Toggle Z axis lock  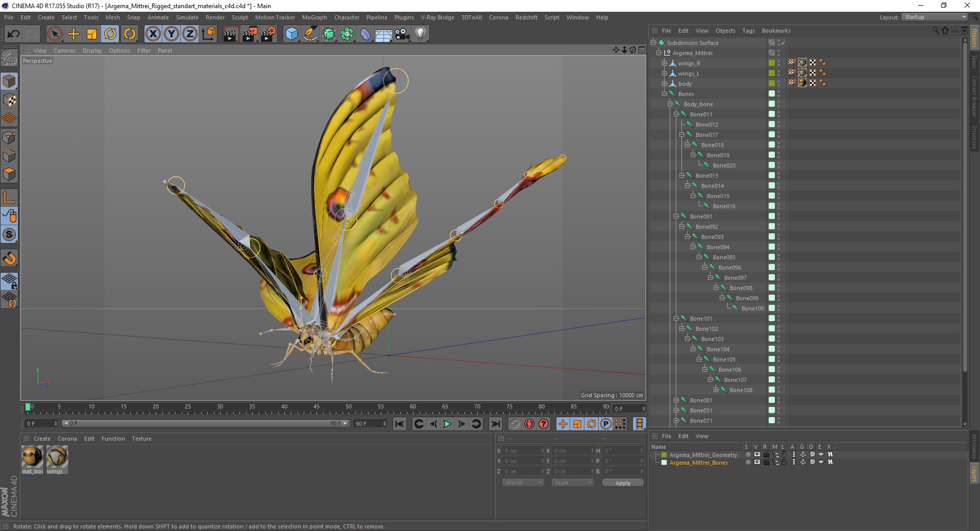pos(189,34)
